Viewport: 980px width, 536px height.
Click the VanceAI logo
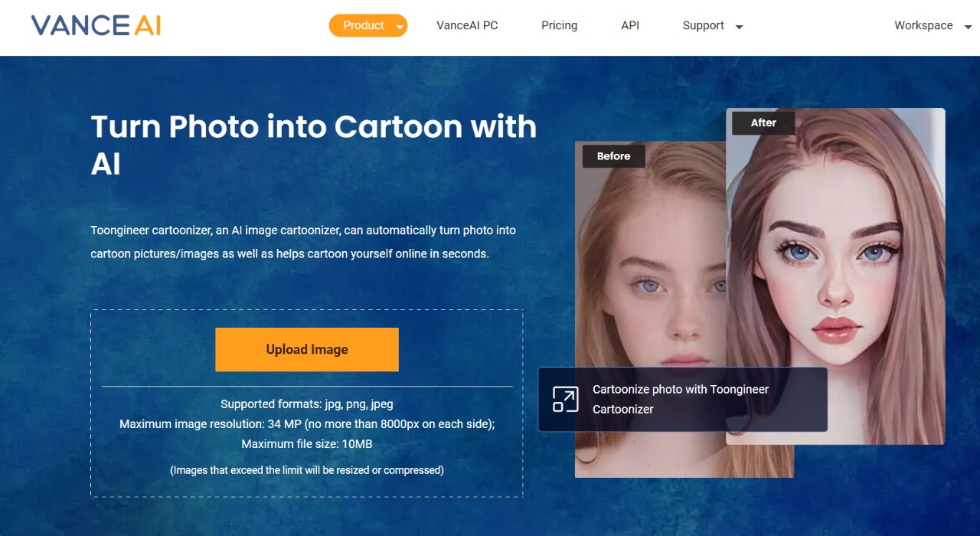point(96,25)
